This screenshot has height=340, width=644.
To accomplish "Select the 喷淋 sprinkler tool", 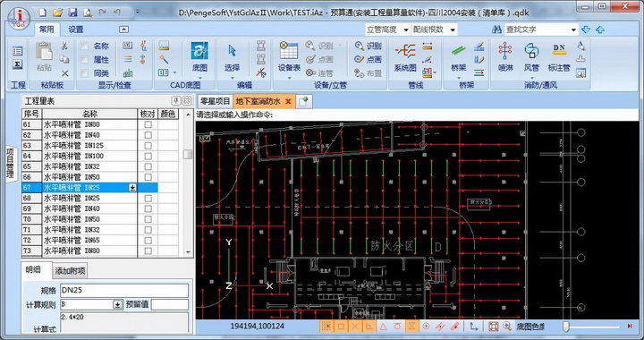I will 505,57.
